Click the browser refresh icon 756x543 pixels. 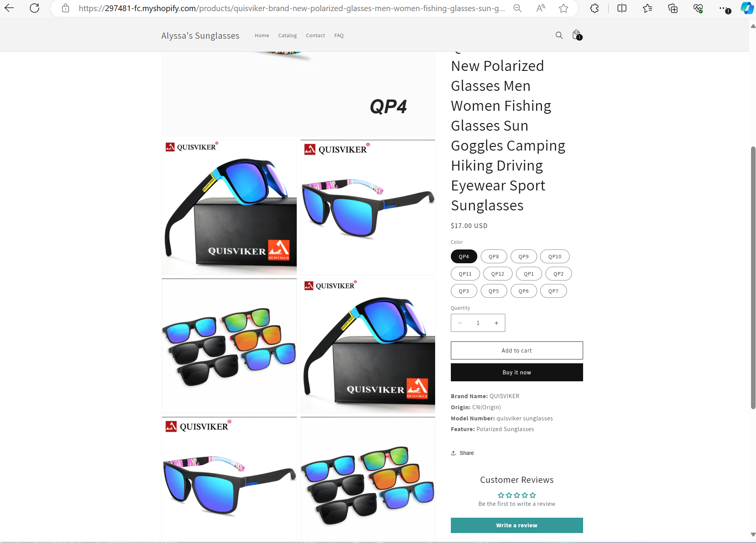[35, 8]
